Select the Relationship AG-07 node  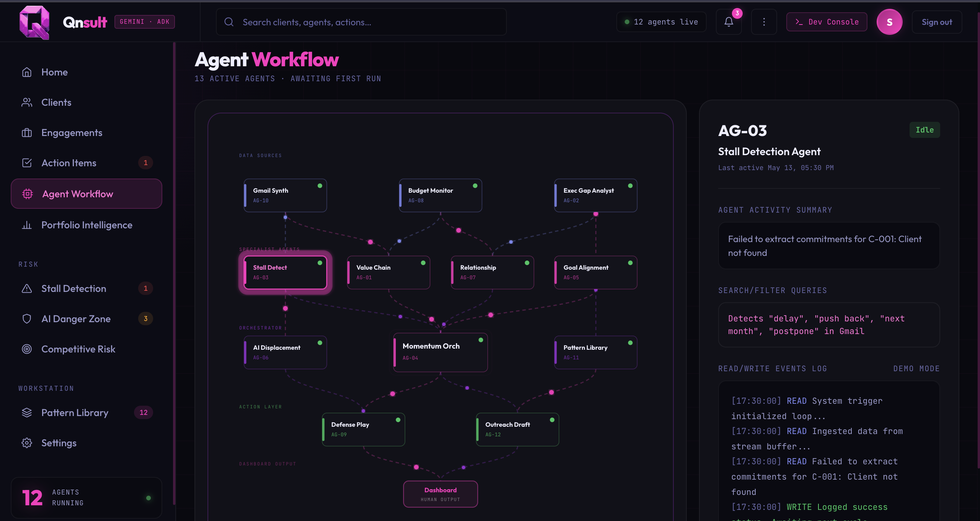pyautogui.click(x=492, y=272)
